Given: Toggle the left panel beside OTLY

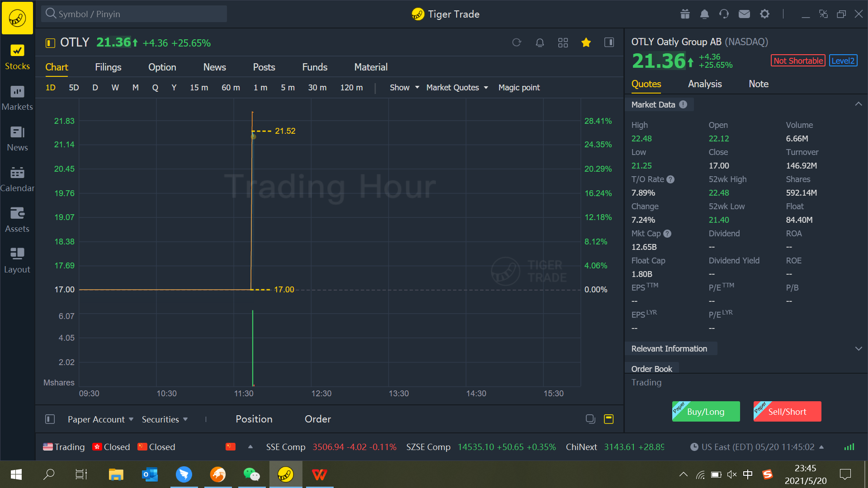Looking at the screenshot, I should pos(50,43).
